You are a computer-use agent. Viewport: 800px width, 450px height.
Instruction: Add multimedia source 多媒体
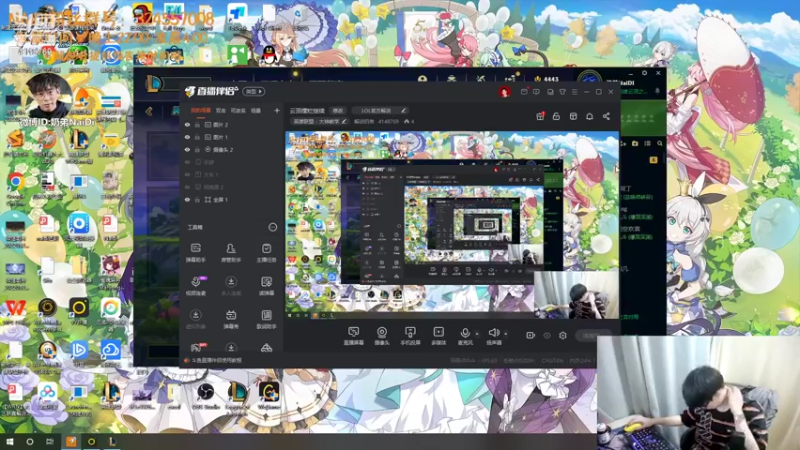click(x=438, y=336)
